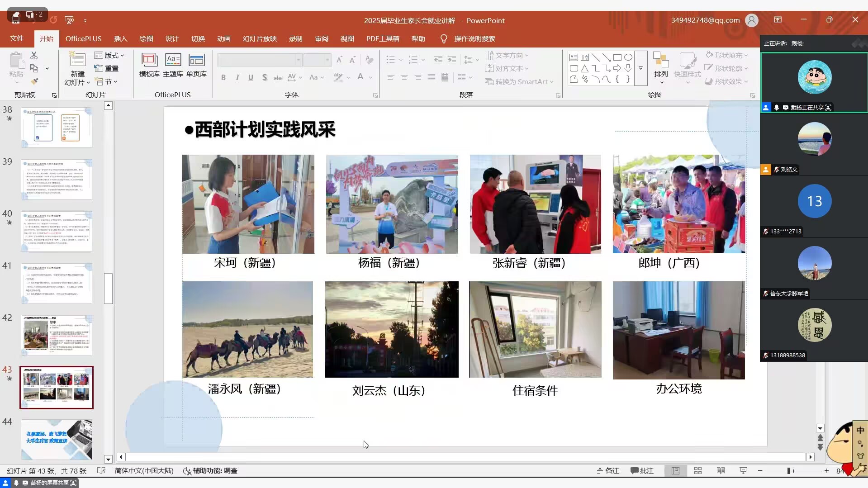This screenshot has width=868, height=488.
Task: Open the Insert (插入) ribbon tab
Action: click(x=120, y=39)
